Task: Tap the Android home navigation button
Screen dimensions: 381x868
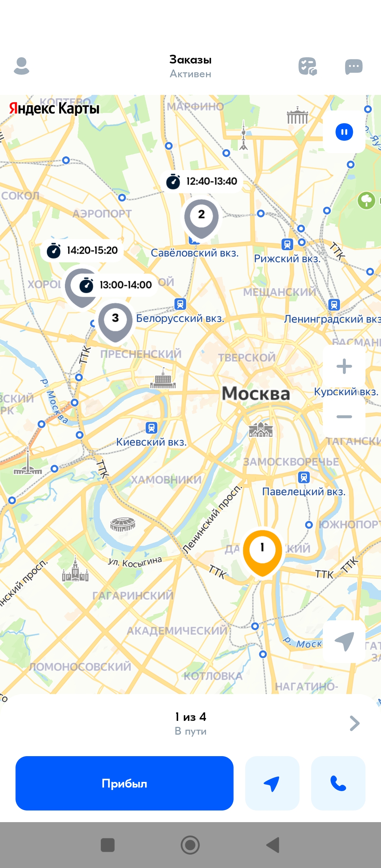Action: pyautogui.click(x=190, y=845)
